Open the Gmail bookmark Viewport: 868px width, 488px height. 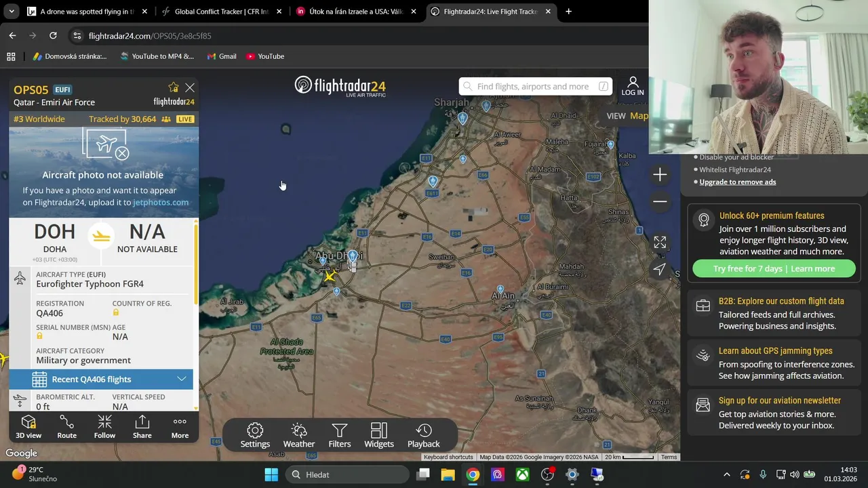coord(222,56)
